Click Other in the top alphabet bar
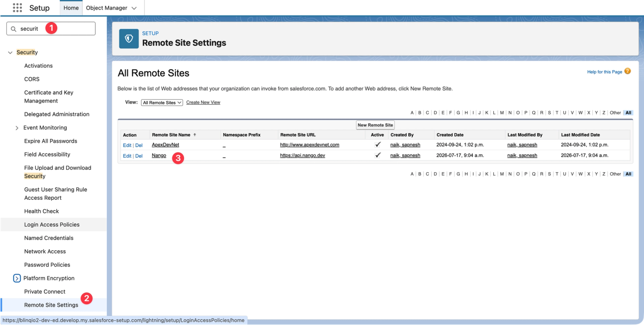644x325 pixels. pos(615,113)
